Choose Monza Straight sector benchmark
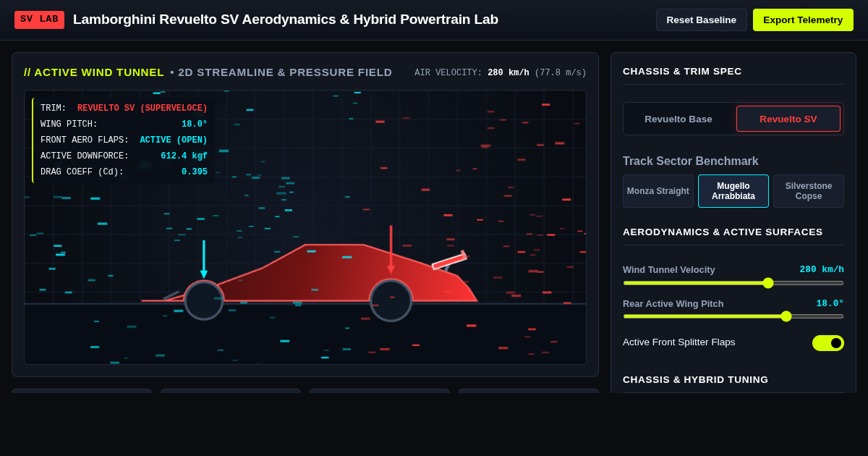The height and width of the screenshot is (456, 868). pyautogui.click(x=658, y=191)
